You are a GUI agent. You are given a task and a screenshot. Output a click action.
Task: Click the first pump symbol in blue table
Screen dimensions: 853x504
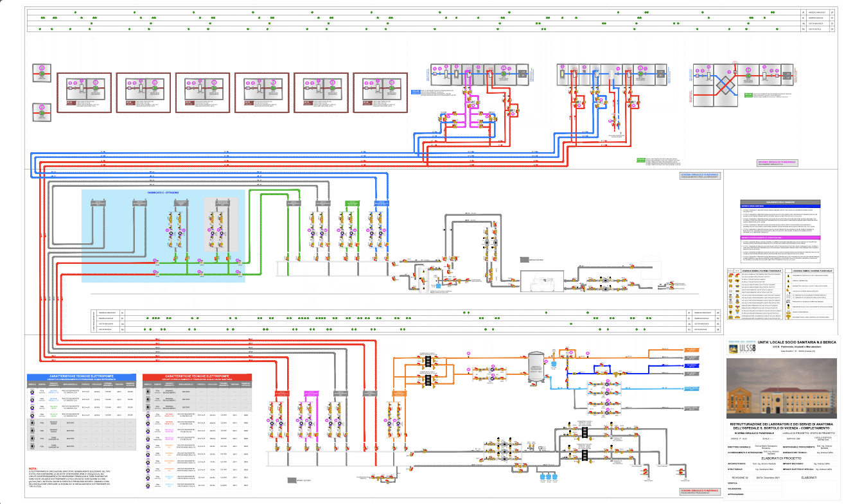coord(32,391)
